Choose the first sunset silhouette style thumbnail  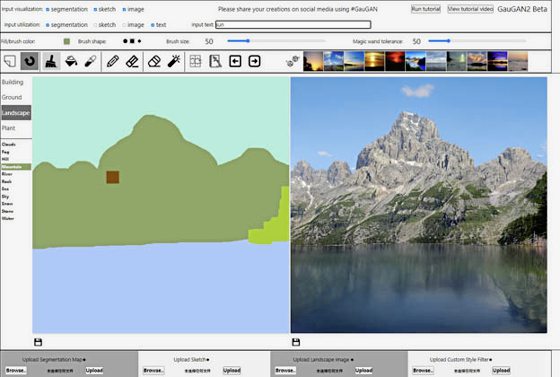[313, 61]
